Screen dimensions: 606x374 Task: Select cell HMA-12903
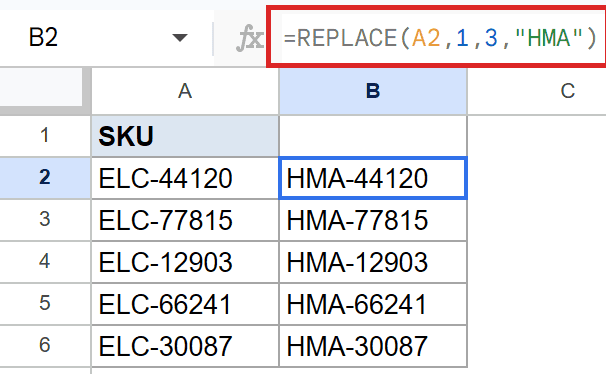tap(373, 262)
